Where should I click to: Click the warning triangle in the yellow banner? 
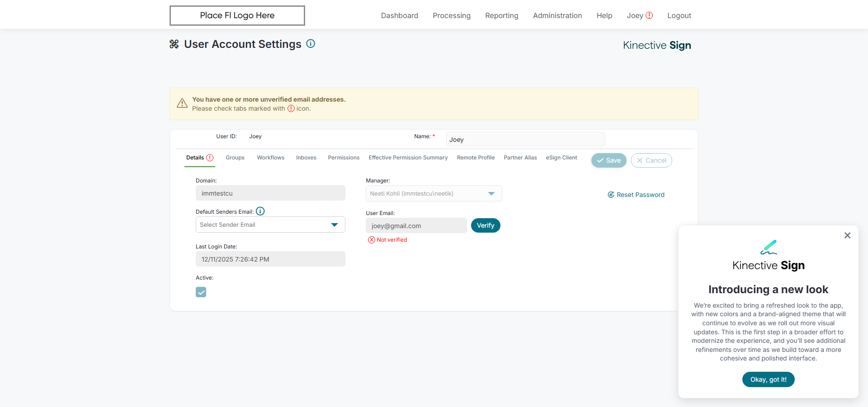coord(182,103)
